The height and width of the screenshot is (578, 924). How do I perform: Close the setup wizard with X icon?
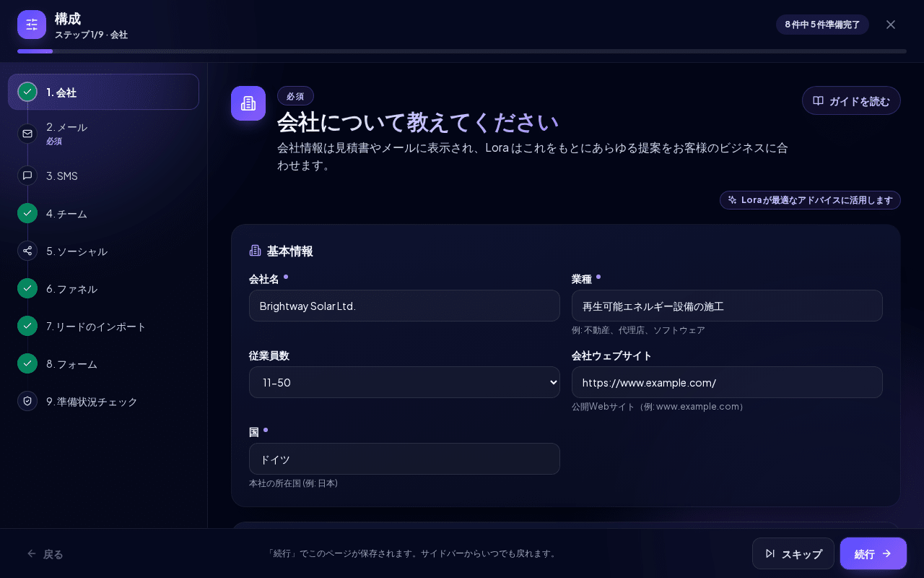tap(891, 25)
